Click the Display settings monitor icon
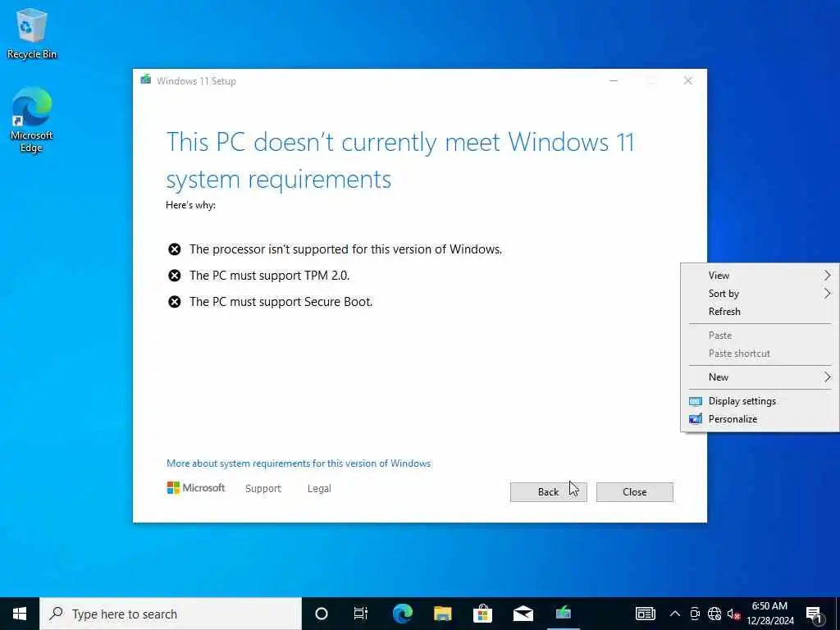The height and width of the screenshot is (630, 840). (696, 401)
